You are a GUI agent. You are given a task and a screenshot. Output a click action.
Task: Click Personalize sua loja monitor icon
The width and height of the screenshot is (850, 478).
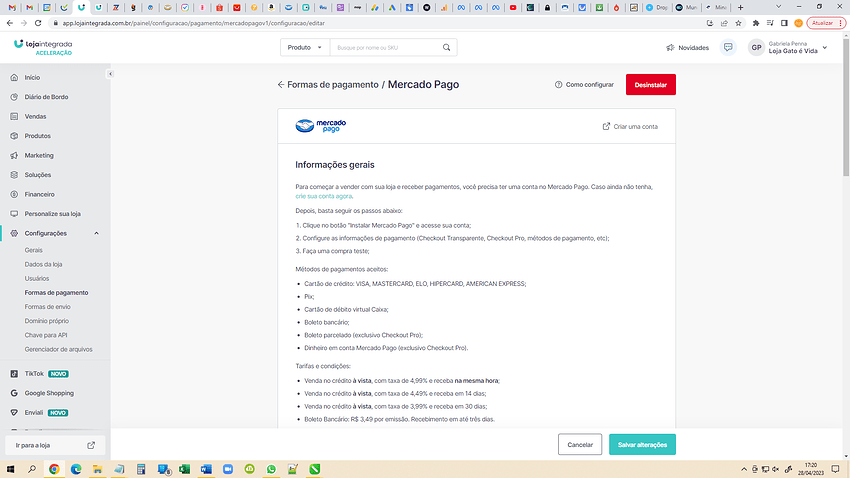pyautogui.click(x=14, y=214)
